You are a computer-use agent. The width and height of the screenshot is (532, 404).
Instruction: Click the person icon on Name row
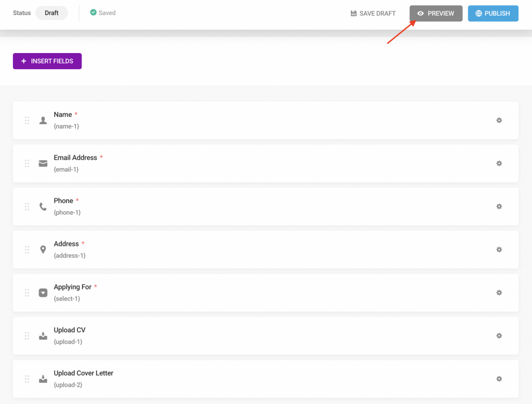pyautogui.click(x=43, y=120)
